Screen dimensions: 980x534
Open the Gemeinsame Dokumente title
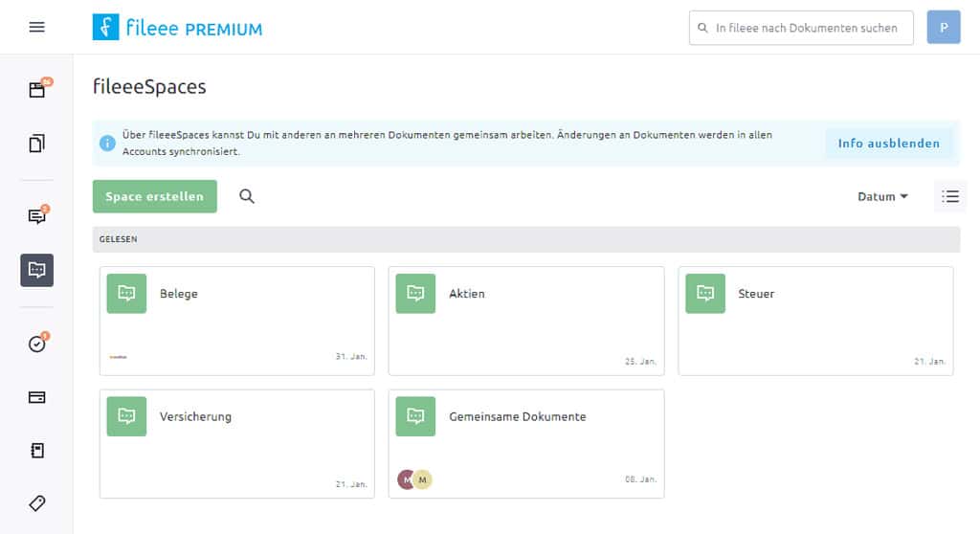(x=518, y=416)
